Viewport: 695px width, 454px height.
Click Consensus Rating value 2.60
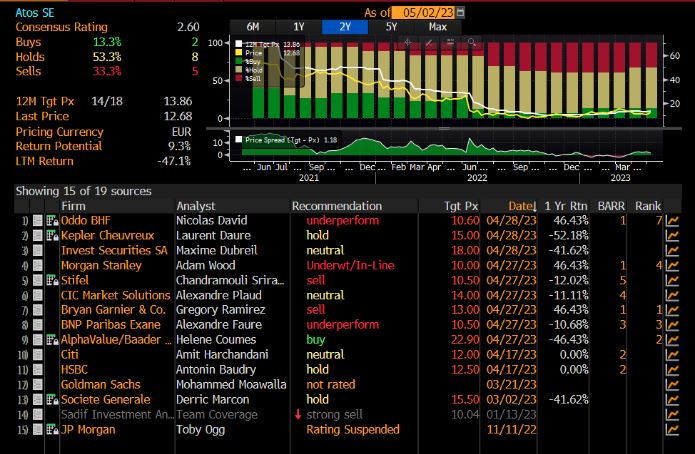[188, 27]
